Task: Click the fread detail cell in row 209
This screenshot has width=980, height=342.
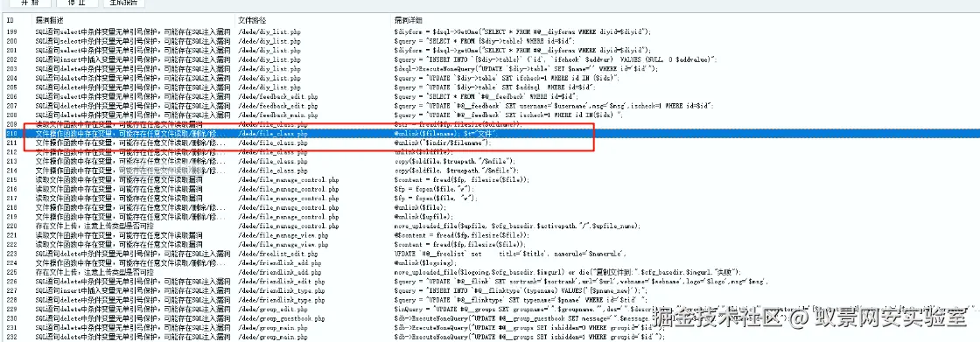Action: point(458,124)
